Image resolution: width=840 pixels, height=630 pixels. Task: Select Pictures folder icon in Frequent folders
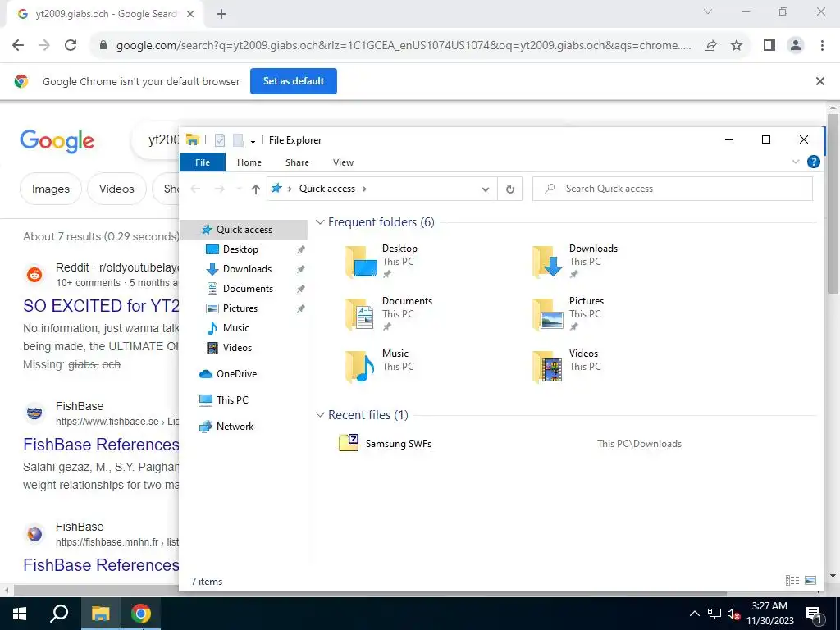click(x=548, y=314)
